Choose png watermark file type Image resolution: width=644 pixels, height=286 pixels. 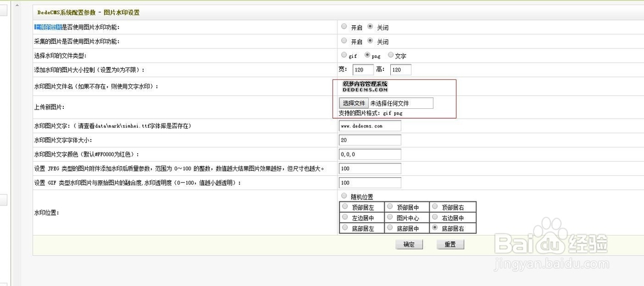367,55
